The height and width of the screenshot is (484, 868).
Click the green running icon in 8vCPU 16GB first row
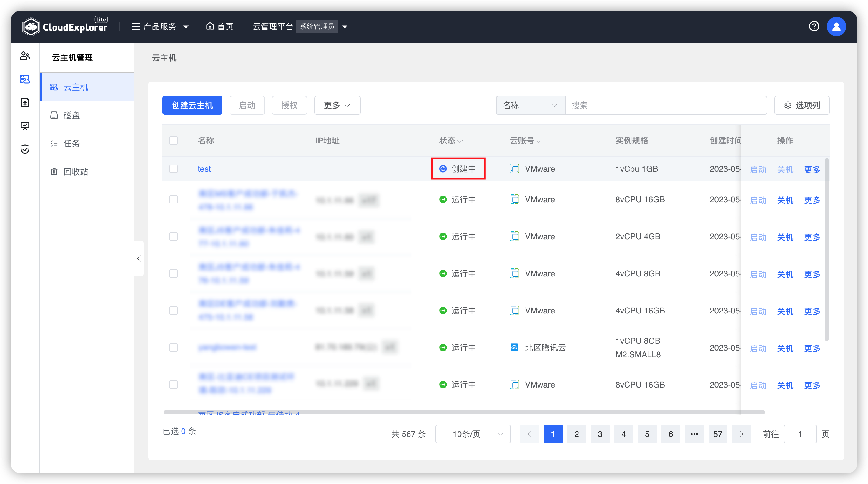click(x=443, y=199)
